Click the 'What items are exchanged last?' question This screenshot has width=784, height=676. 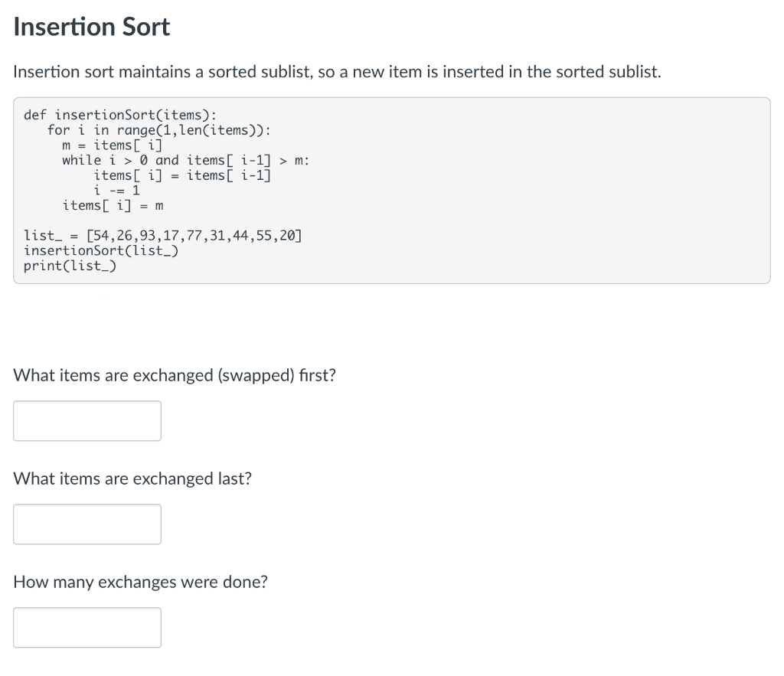tap(132, 478)
